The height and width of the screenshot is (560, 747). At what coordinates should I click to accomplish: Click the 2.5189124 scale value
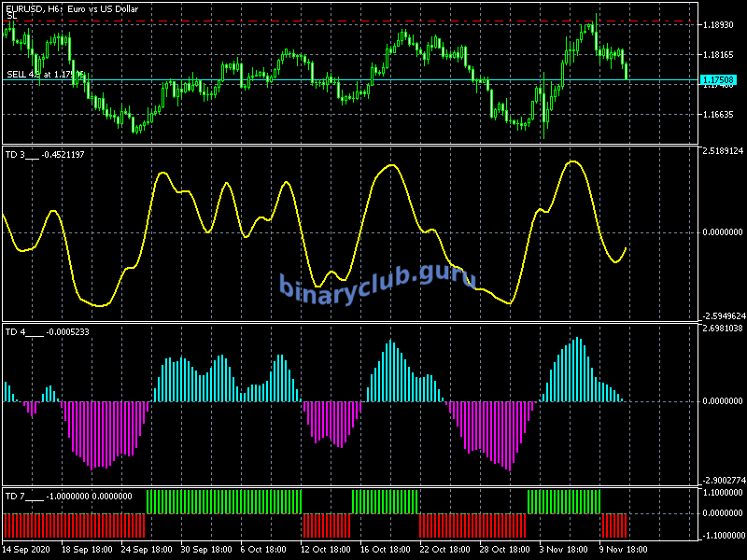pos(722,150)
